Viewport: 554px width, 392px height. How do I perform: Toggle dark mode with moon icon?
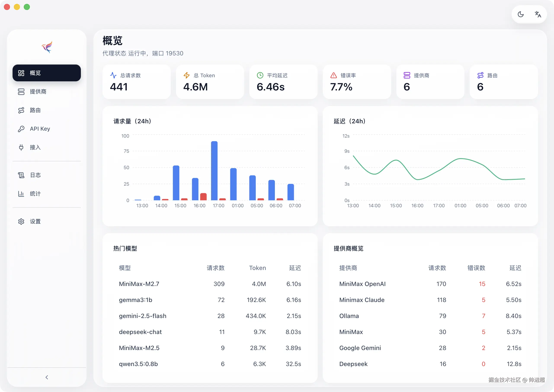click(520, 14)
